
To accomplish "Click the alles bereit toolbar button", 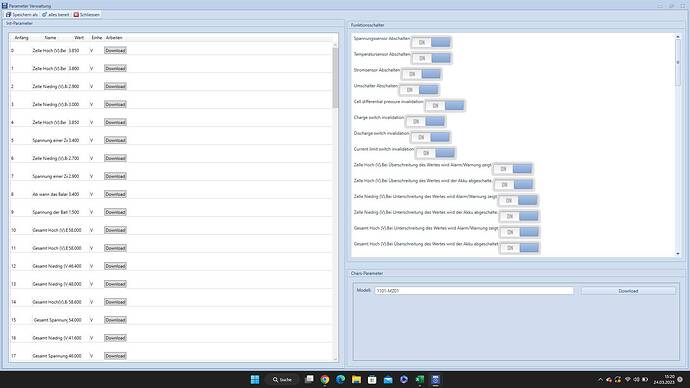I will (55, 15).
